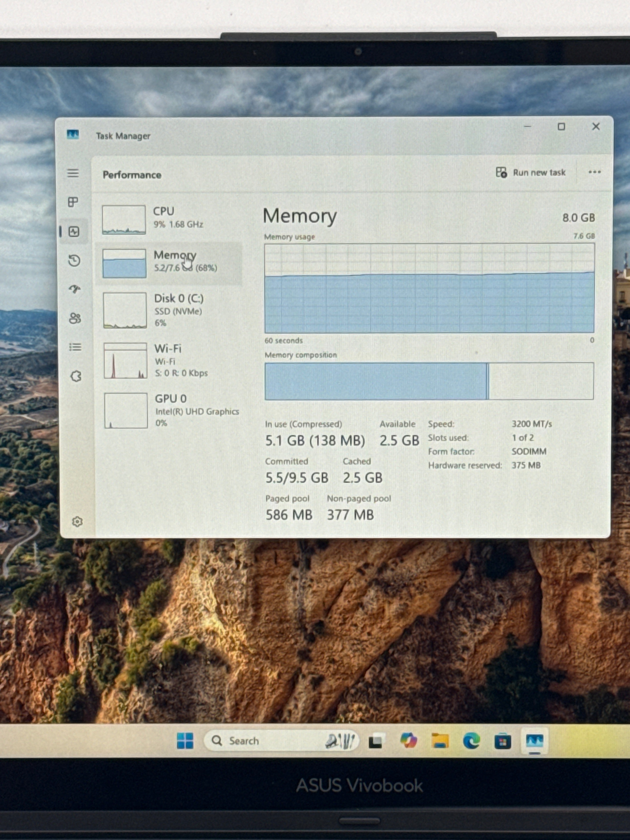Click the Task Manager app icon in title bar
Image resolution: width=630 pixels, height=840 pixels.
[x=72, y=134]
